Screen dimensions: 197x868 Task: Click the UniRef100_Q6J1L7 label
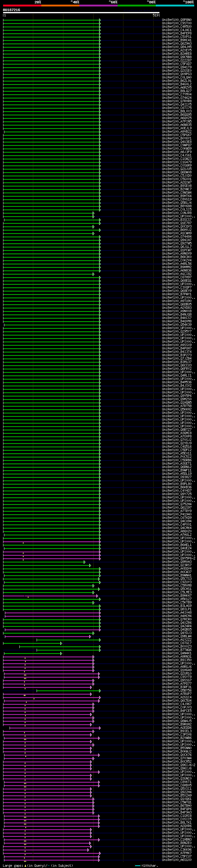click(x=176, y=247)
